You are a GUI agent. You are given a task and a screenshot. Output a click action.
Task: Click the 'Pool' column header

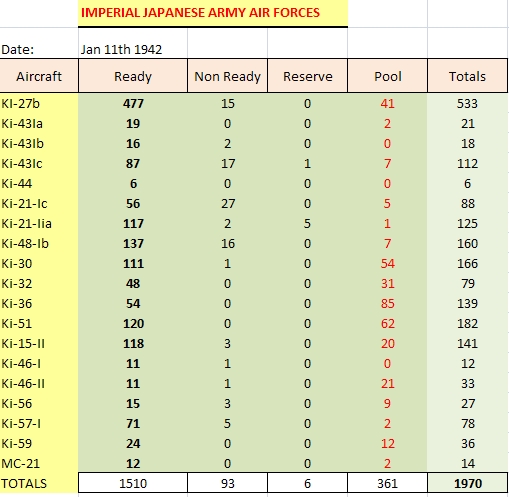387,76
